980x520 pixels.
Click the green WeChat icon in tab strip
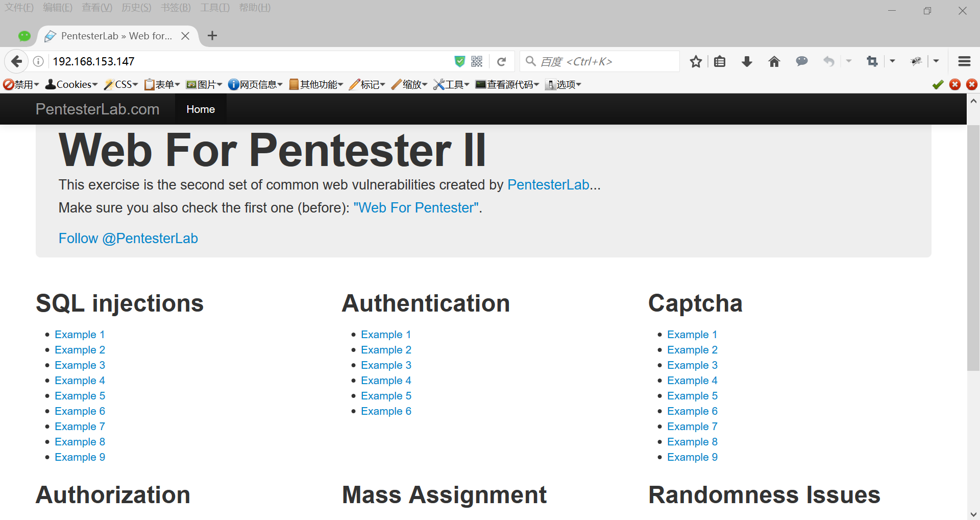point(24,36)
